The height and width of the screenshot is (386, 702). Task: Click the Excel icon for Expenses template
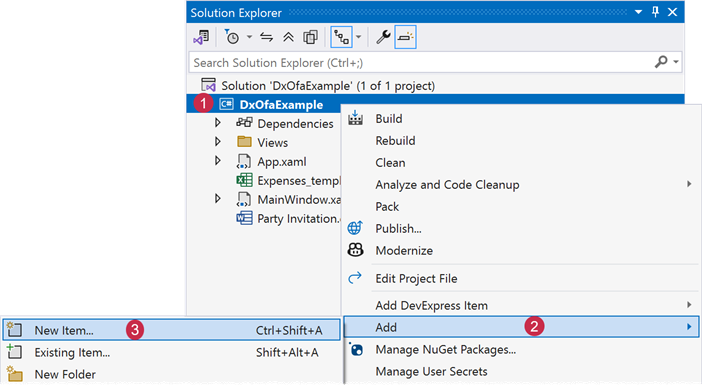coord(244,180)
